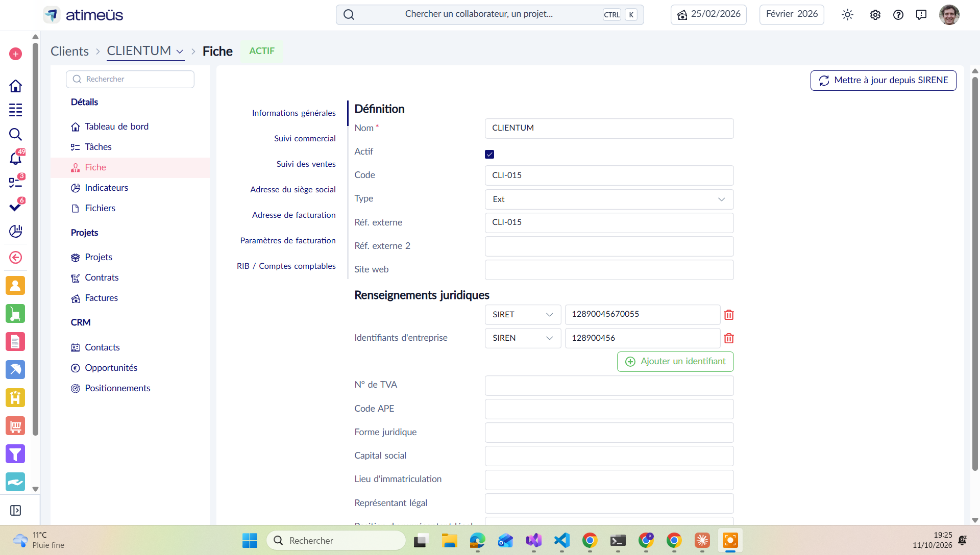Viewport: 980px width, 555px height.
Task: Open settings gear in top bar
Action: pos(875,15)
